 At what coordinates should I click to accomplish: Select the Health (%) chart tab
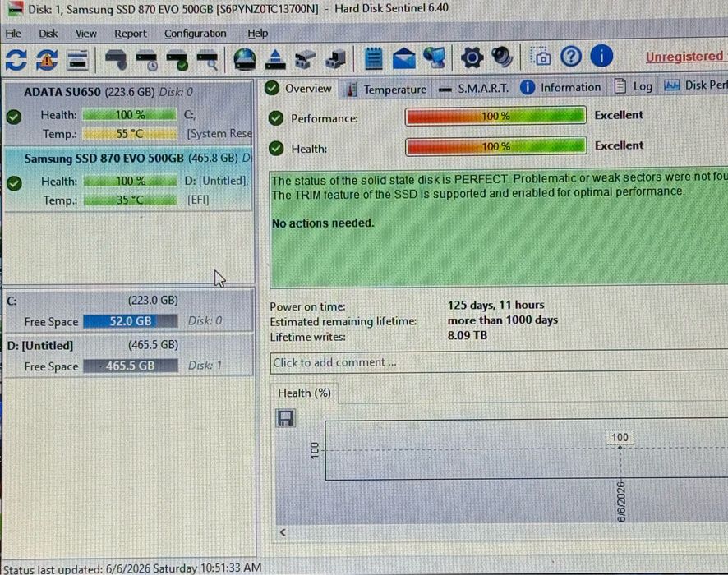304,393
